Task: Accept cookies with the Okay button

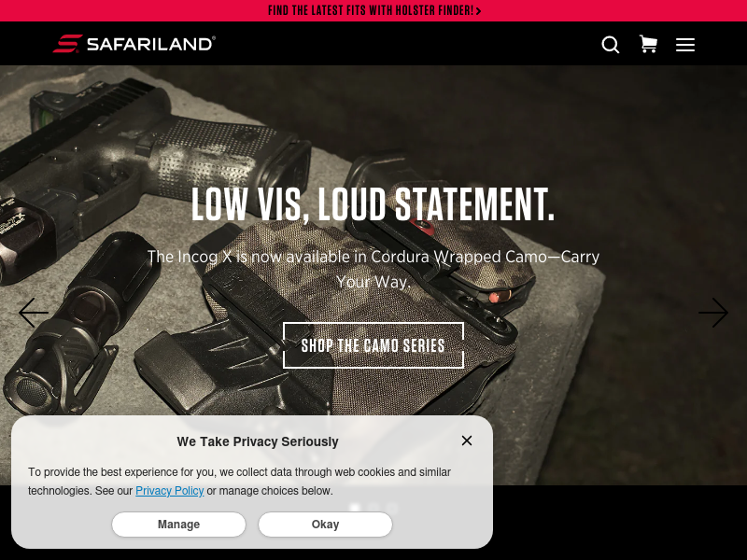Action: tap(325, 525)
